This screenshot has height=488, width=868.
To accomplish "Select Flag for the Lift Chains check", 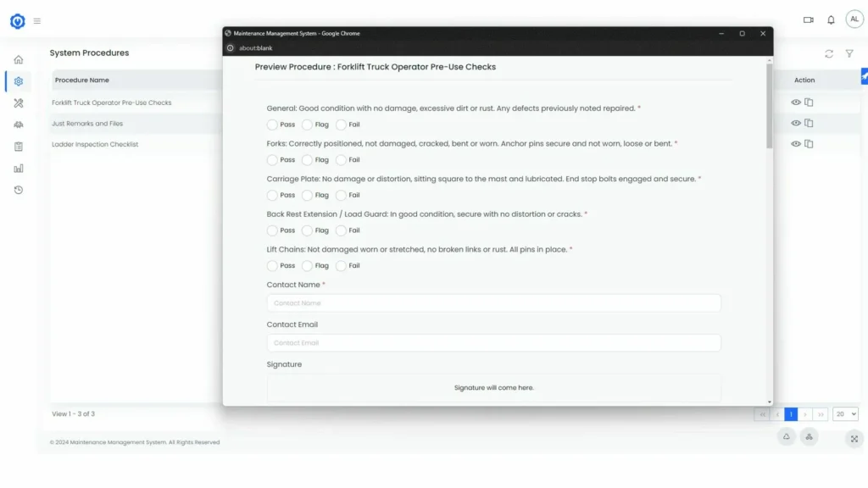I will (307, 266).
